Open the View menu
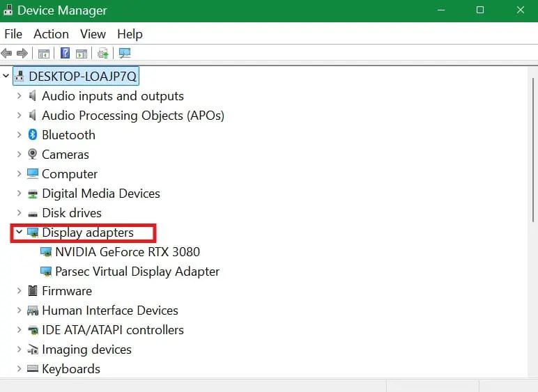Viewport: 538px width, 392px height. pyautogui.click(x=93, y=34)
